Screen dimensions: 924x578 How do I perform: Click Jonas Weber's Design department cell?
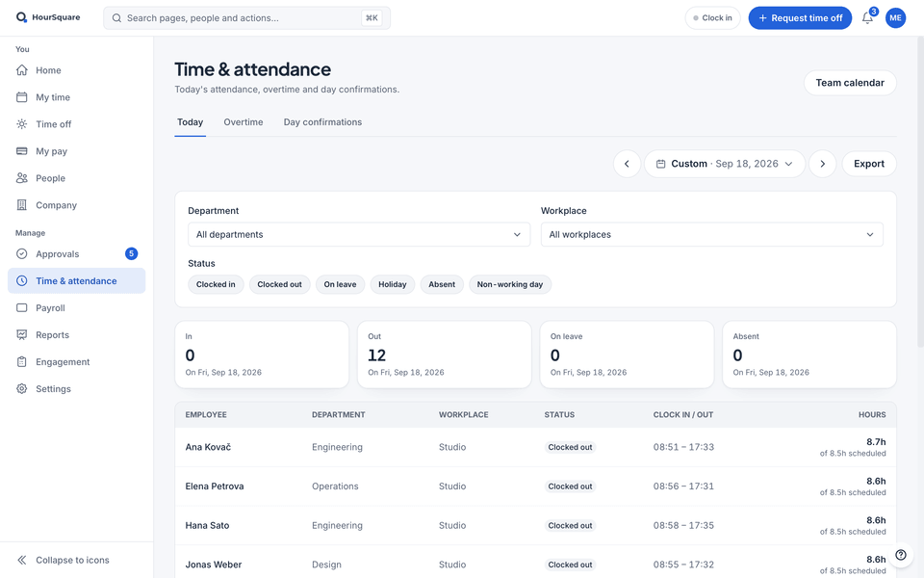click(x=326, y=565)
